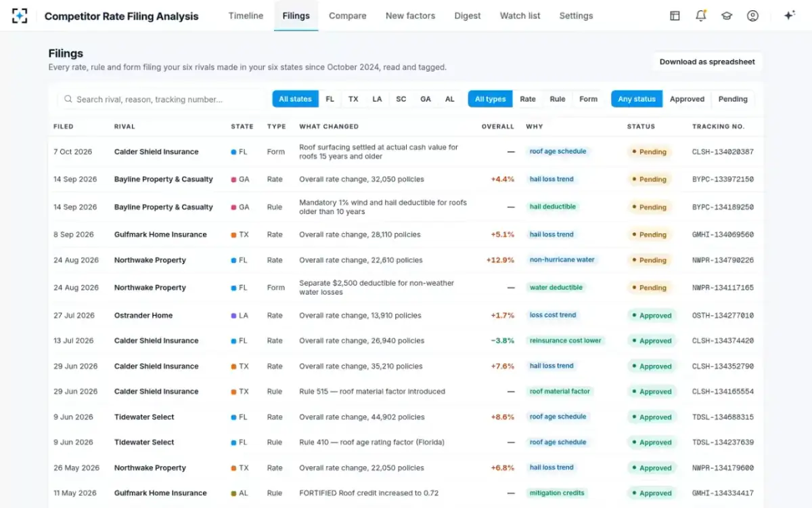The image size is (812, 508).
Task: Open the Ostrander Home filing row
Action: (406, 316)
